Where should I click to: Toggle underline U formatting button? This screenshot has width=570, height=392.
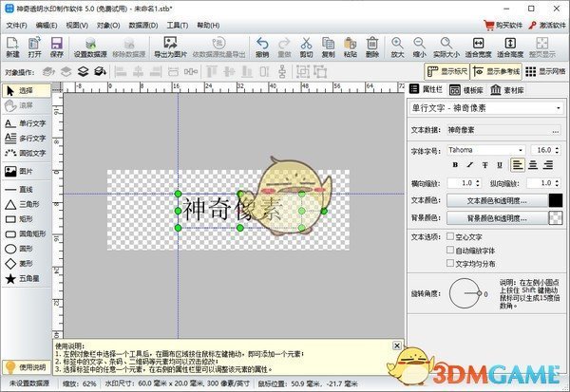tap(500, 165)
